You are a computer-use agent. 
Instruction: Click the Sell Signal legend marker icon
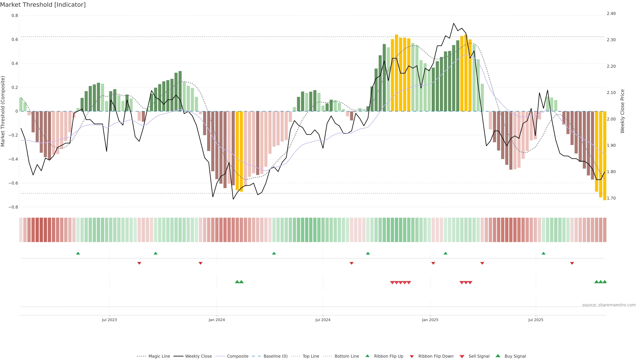coord(462,356)
